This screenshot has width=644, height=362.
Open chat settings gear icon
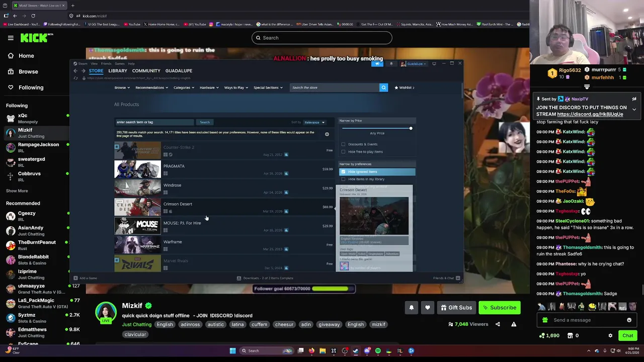point(610,335)
